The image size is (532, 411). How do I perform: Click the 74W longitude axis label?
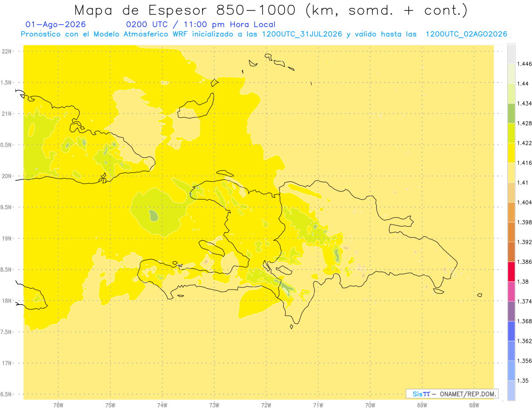162,406
